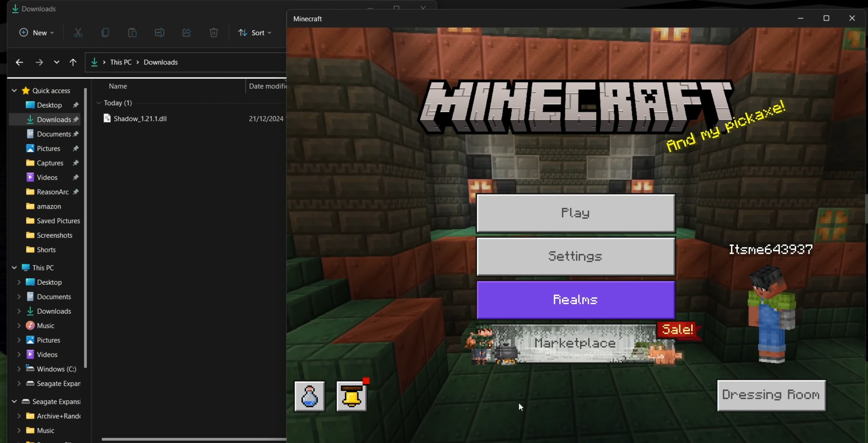Collapse the Seagate Expansion drive tree
The width and height of the screenshot is (868, 443).
pyautogui.click(x=14, y=401)
